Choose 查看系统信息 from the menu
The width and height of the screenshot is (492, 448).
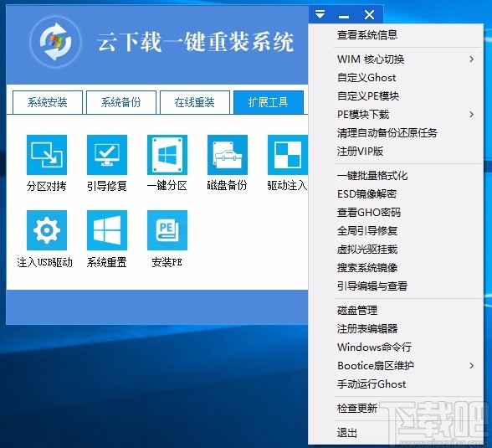(396, 34)
